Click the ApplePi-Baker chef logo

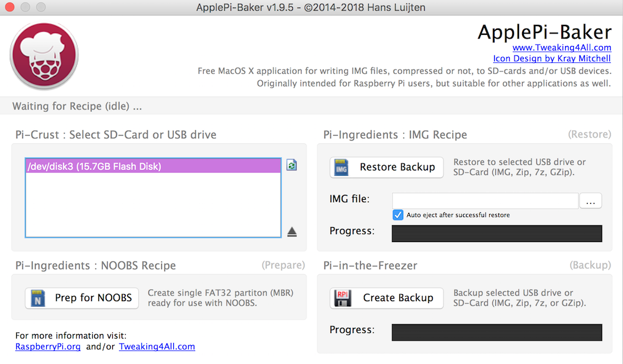44,55
